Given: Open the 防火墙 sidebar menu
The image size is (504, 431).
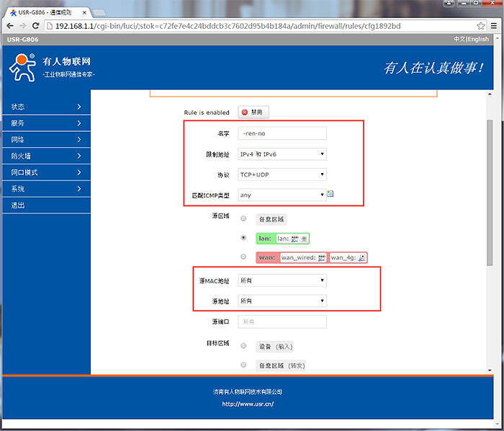Looking at the screenshot, I should click(x=45, y=156).
